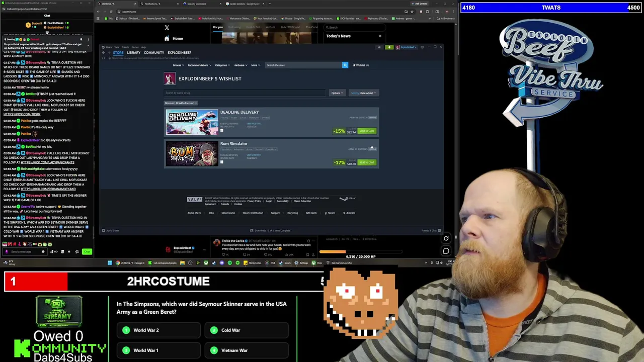
Task: Open the EXPLODINBEEF profile tab in Steam
Action: 179,52
